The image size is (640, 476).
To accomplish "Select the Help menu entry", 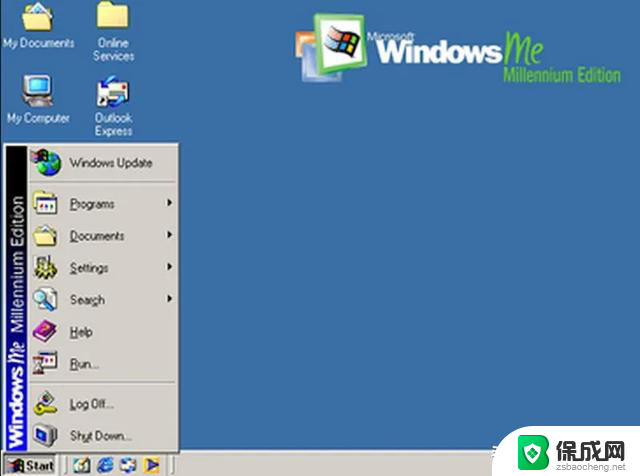I will 103,331.
